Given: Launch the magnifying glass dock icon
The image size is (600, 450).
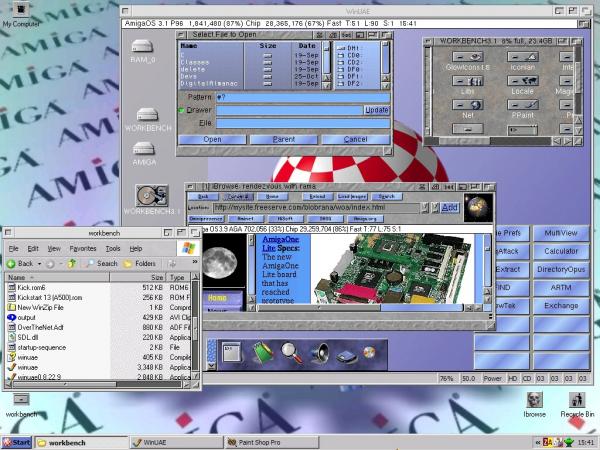Looking at the screenshot, I should (292, 353).
